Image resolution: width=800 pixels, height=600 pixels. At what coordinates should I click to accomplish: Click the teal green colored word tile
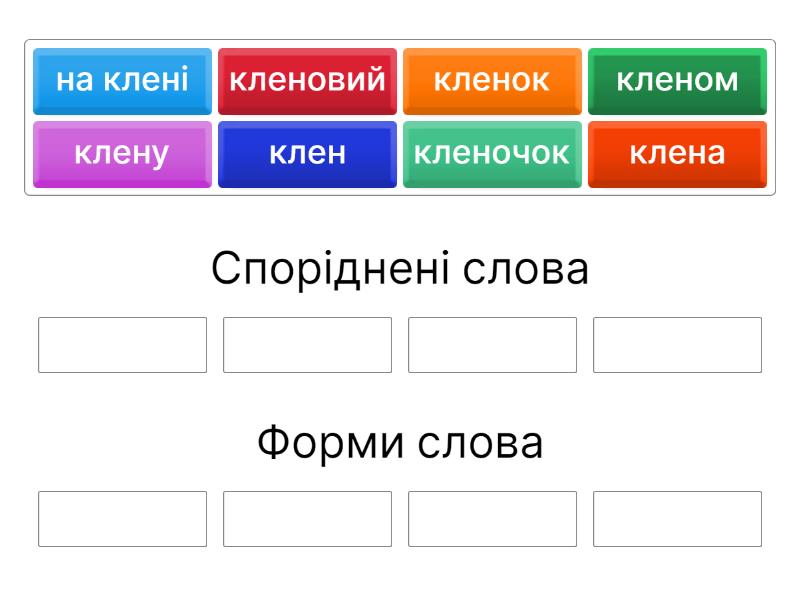tap(492, 154)
